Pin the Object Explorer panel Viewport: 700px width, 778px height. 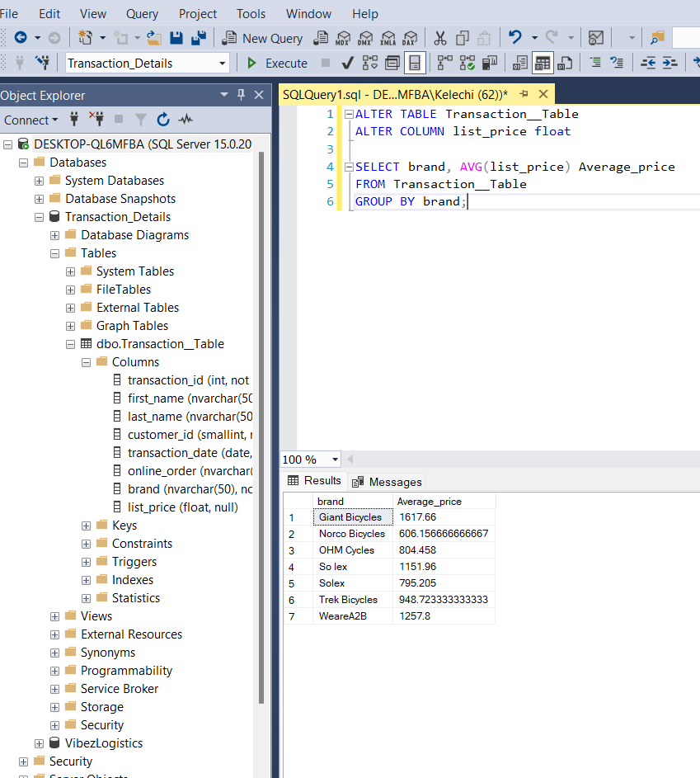coord(241,94)
